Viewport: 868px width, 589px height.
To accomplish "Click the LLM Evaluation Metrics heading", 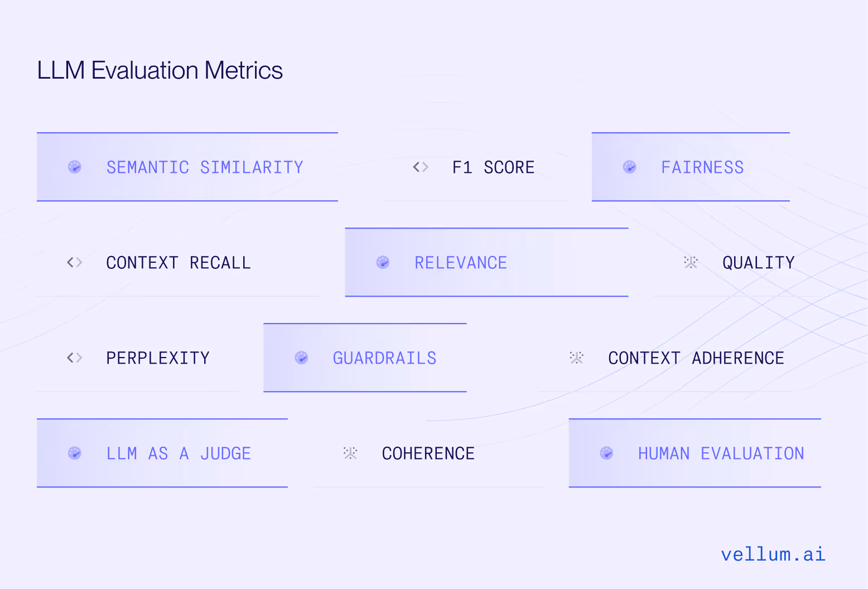I will click(x=160, y=70).
